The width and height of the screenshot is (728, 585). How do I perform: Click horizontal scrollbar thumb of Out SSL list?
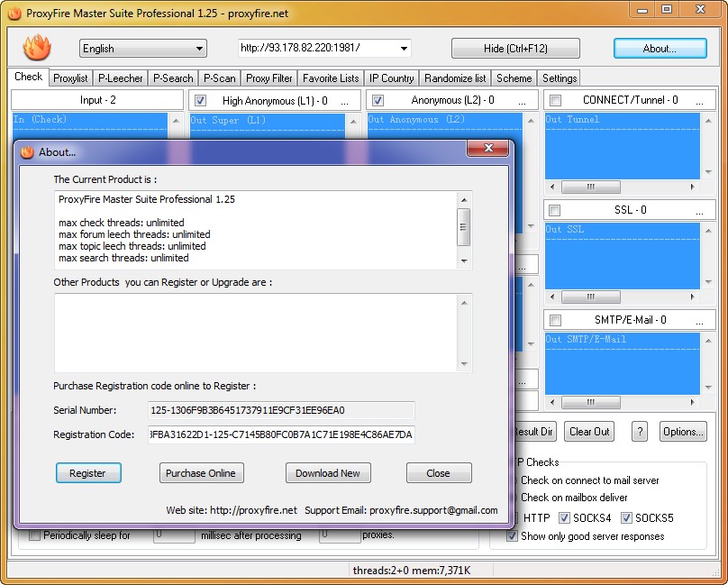coord(590,297)
